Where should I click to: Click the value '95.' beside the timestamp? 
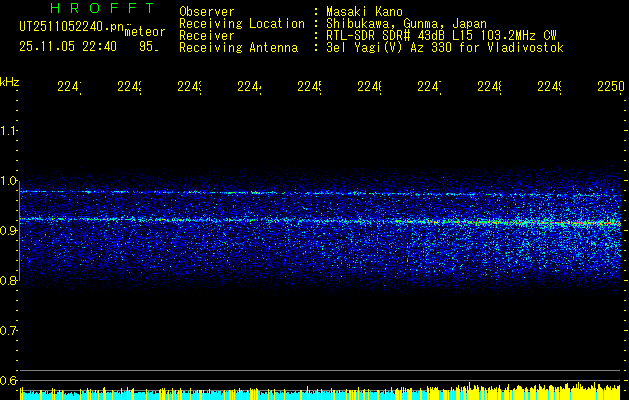click(x=149, y=47)
